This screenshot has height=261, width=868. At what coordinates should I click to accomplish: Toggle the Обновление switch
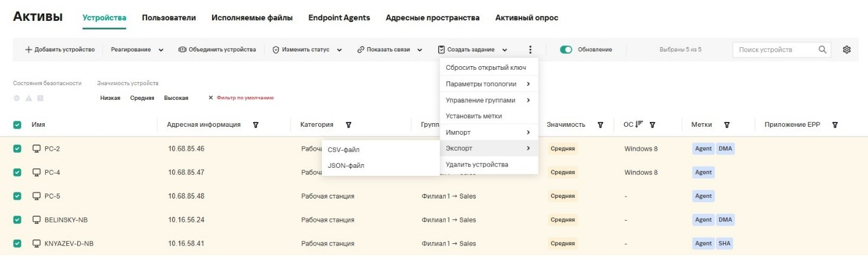coord(566,50)
